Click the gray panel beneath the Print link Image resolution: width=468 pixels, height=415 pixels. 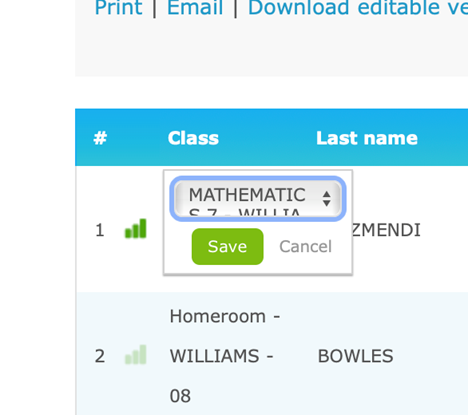pos(271,47)
